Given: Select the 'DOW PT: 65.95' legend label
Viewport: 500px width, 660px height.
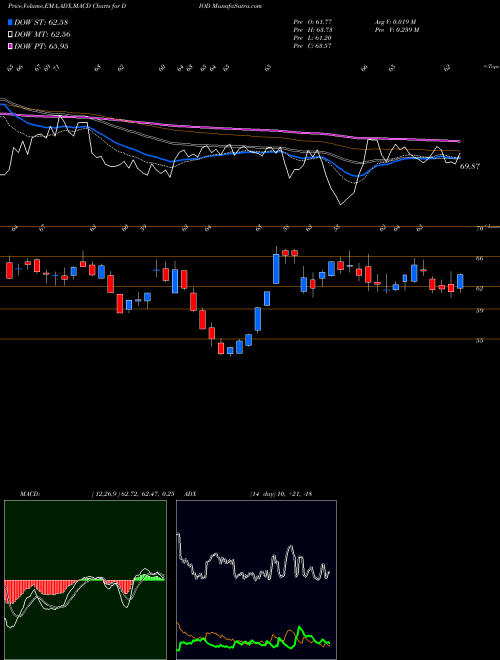Looking at the screenshot, I should [x=41, y=46].
